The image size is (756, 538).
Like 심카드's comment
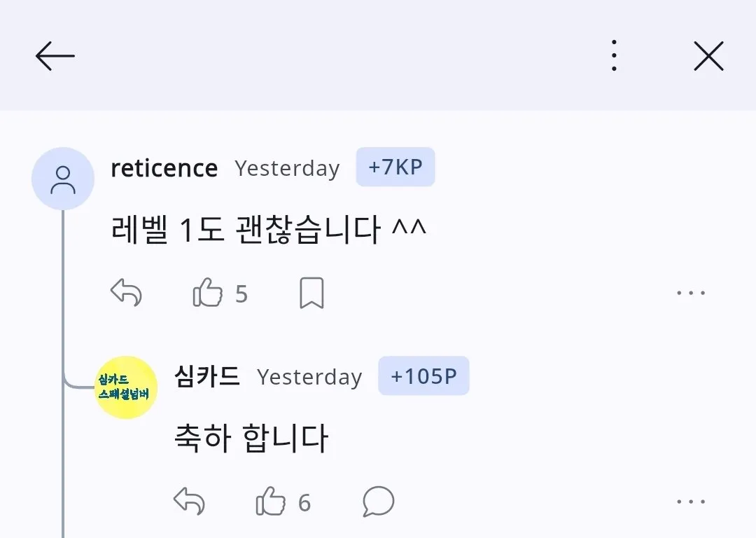click(269, 501)
